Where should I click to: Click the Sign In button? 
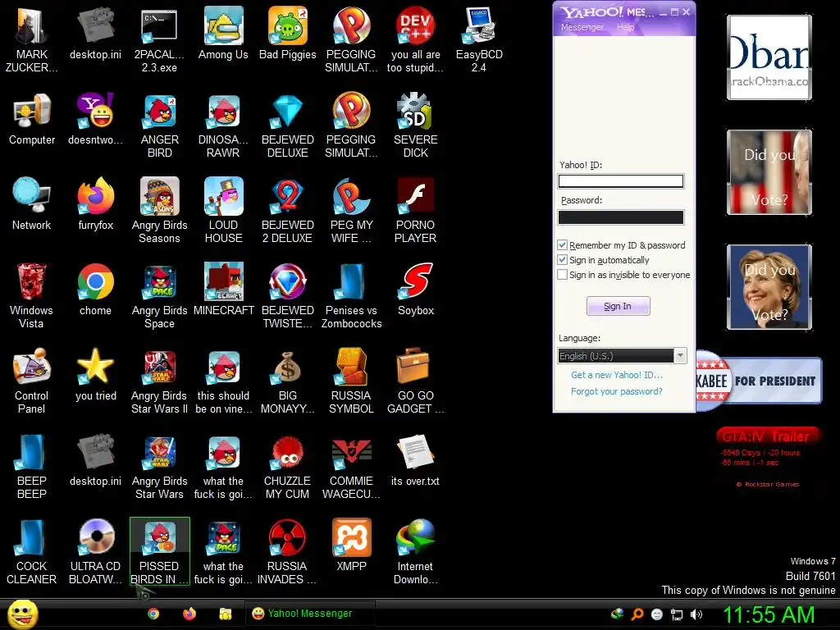[619, 306]
